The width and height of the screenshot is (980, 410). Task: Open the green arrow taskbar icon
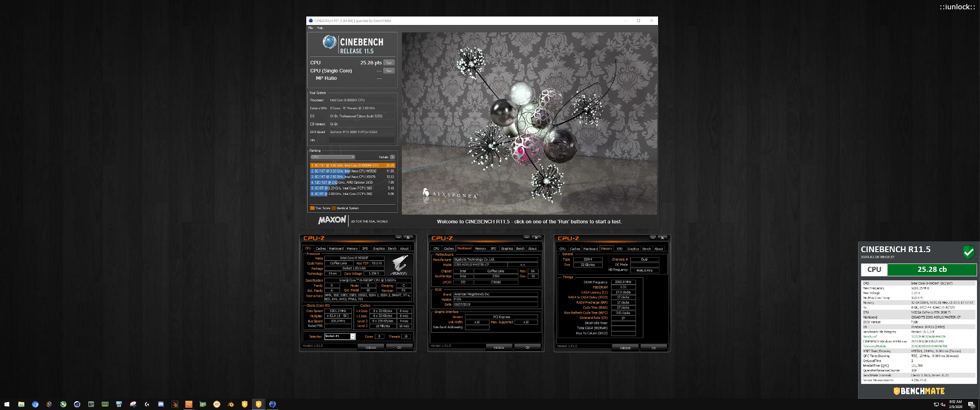(63, 404)
